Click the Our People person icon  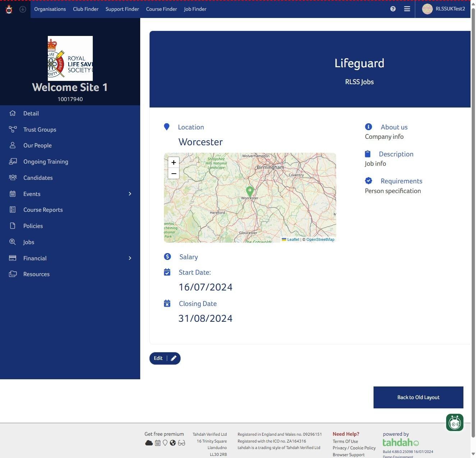pos(13,145)
